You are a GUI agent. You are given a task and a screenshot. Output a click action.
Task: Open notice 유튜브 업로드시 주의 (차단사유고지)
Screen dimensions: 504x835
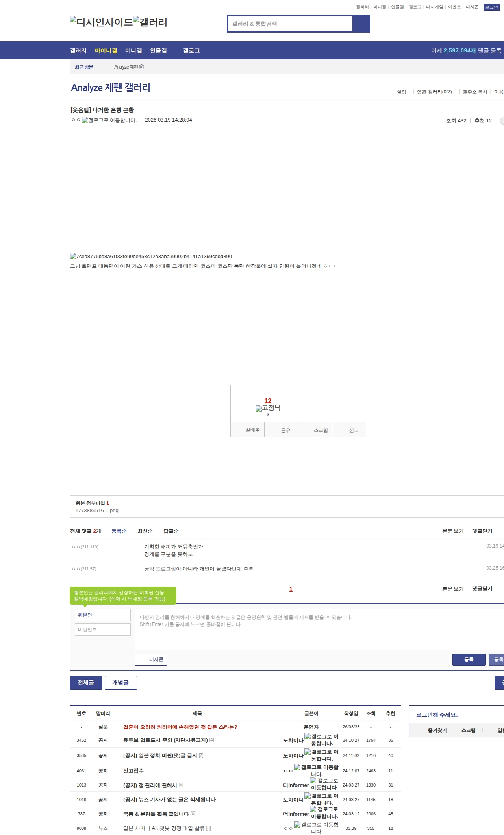tap(165, 740)
